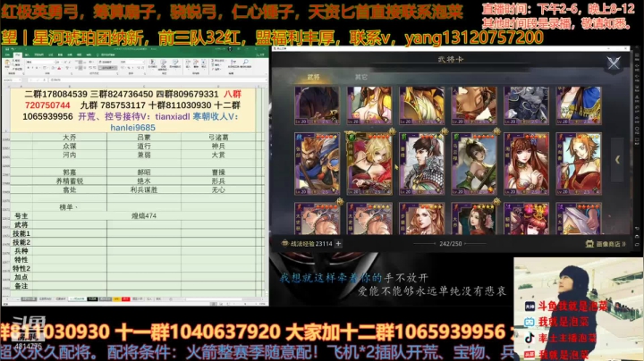This screenshot has height=361, width=644.
Task: Open the Excel Name Box dropdown
Action: [20, 80]
